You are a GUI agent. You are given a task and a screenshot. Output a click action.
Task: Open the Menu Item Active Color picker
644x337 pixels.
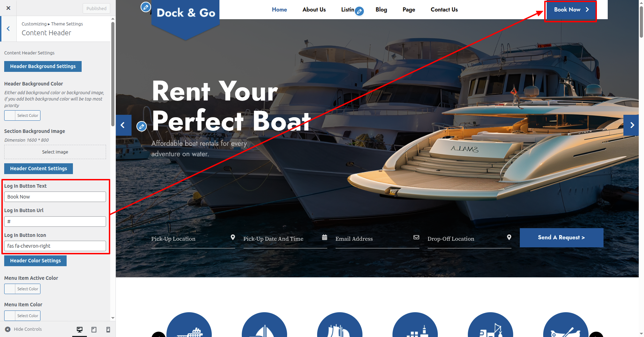[22, 289]
